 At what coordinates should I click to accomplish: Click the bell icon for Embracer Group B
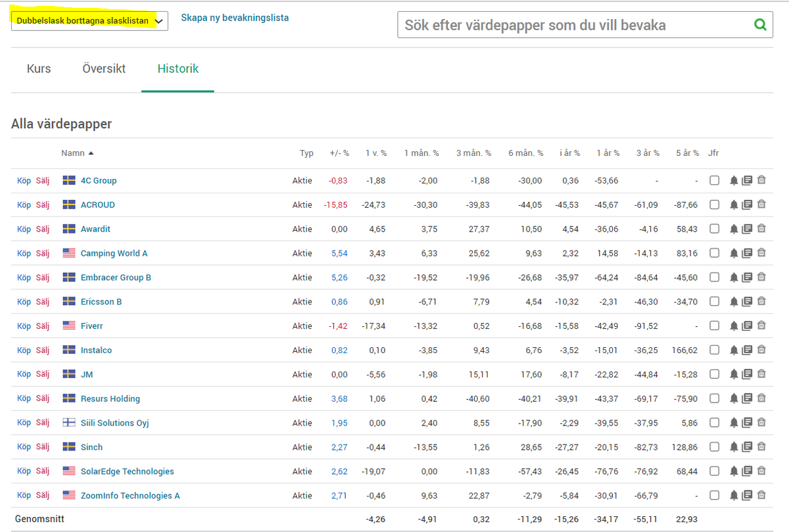tap(734, 278)
